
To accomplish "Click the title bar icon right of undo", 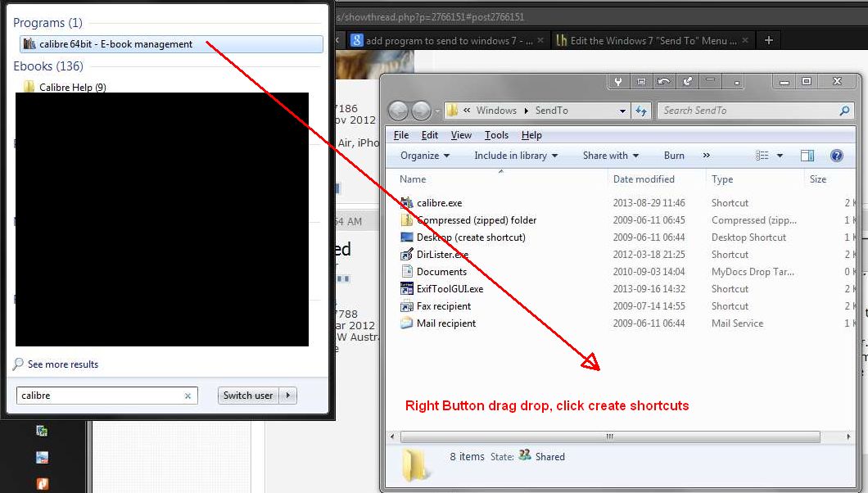I will [687, 81].
